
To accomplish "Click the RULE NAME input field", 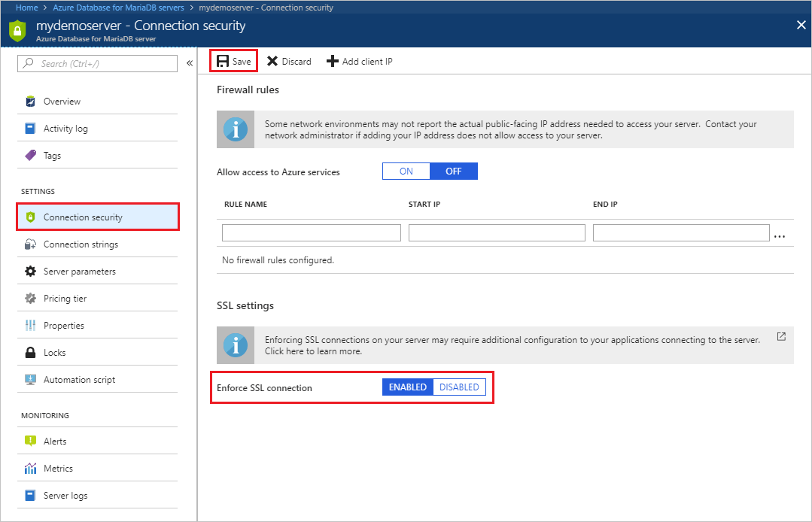I will pos(310,232).
